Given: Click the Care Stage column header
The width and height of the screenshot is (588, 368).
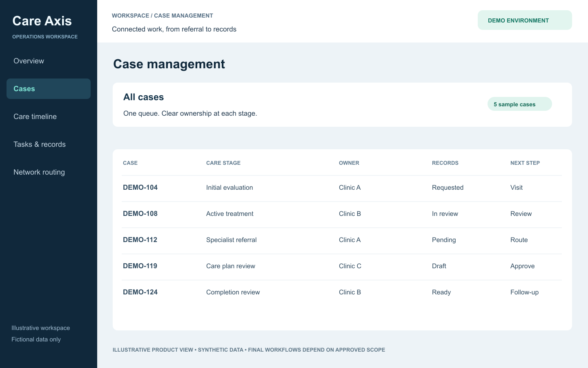Looking at the screenshot, I should [x=223, y=163].
